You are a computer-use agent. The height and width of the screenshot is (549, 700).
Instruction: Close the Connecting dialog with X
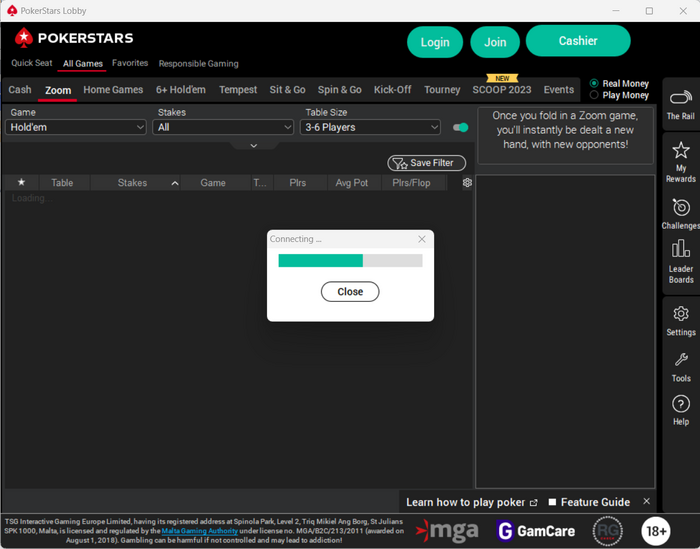[421, 239]
